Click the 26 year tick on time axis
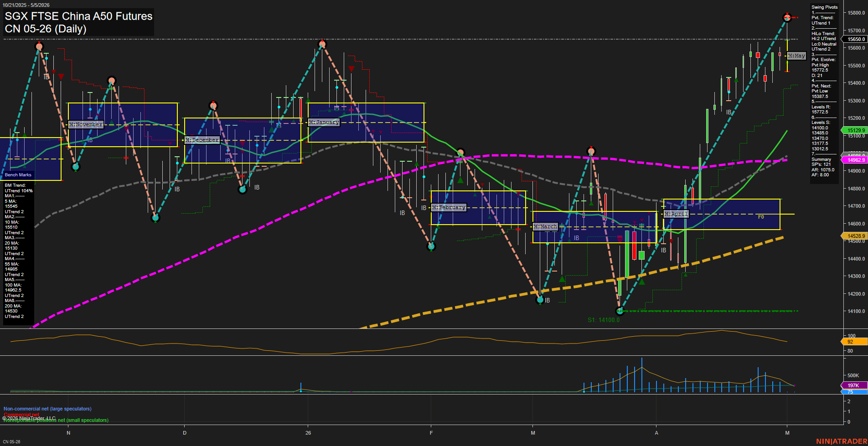Viewport: 868px width, 446px height. [308, 433]
